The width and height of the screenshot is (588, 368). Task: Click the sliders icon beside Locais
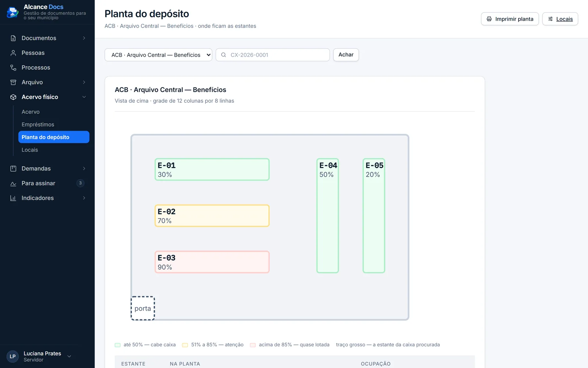pyautogui.click(x=551, y=19)
